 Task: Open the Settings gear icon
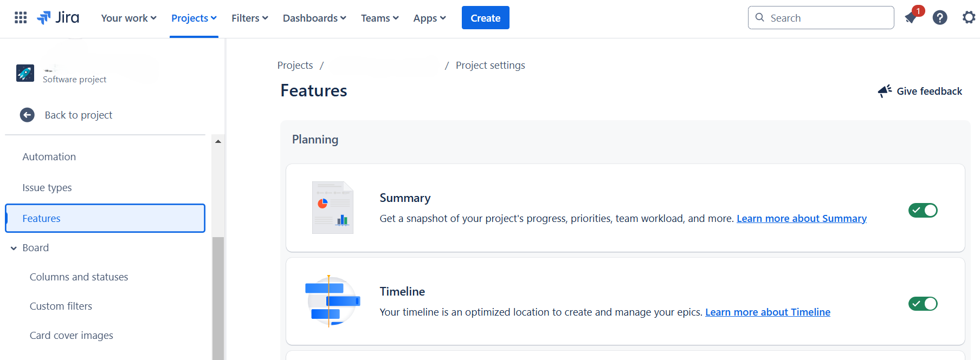coord(969,17)
